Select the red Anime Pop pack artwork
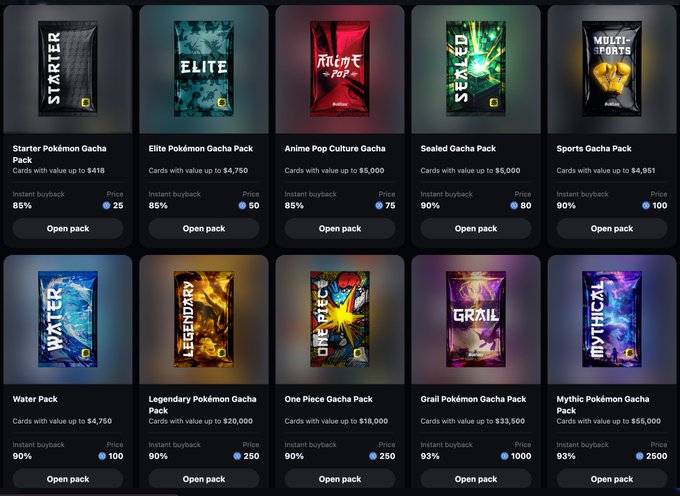 [340, 69]
